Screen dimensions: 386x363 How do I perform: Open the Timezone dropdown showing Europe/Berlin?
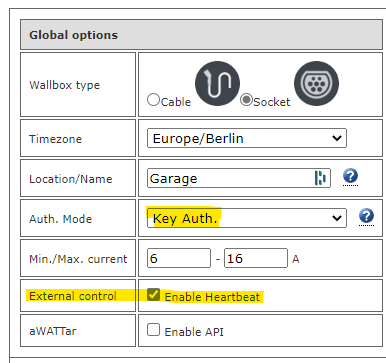coord(247,138)
